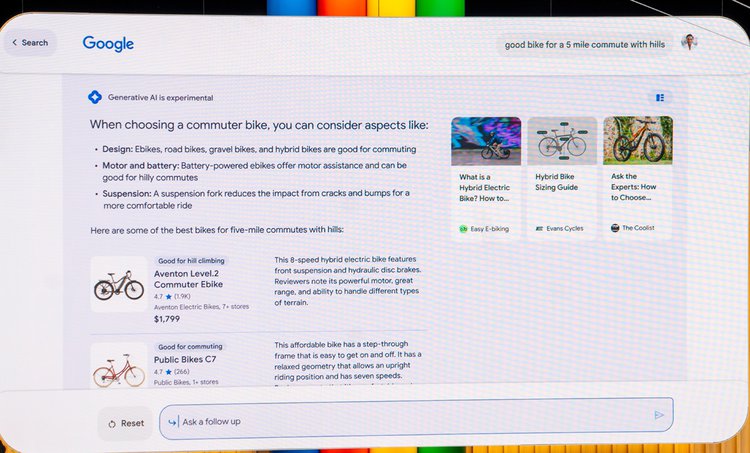Click the 'Ask a follow up' input field
750x453 pixels.
(x=416, y=419)
